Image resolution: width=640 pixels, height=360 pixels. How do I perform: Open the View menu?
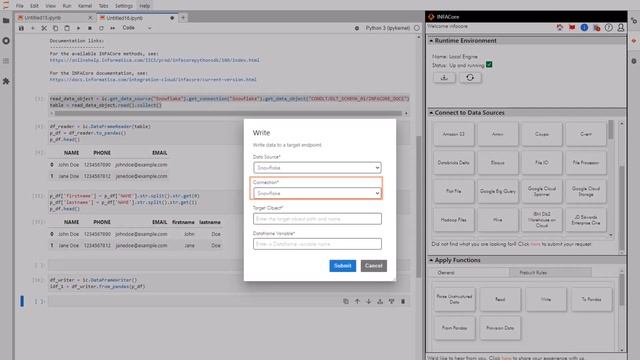click(x=50, y=6)
